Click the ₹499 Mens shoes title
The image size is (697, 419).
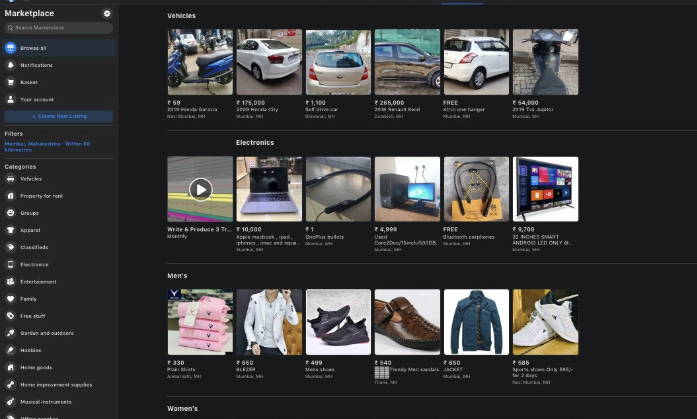[x=320, y=369]
